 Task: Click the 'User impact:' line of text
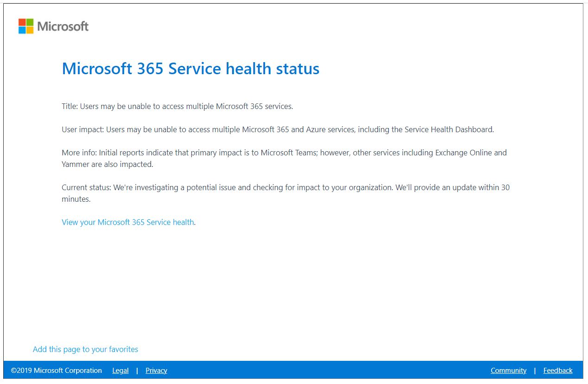click(x=278, y=129)
